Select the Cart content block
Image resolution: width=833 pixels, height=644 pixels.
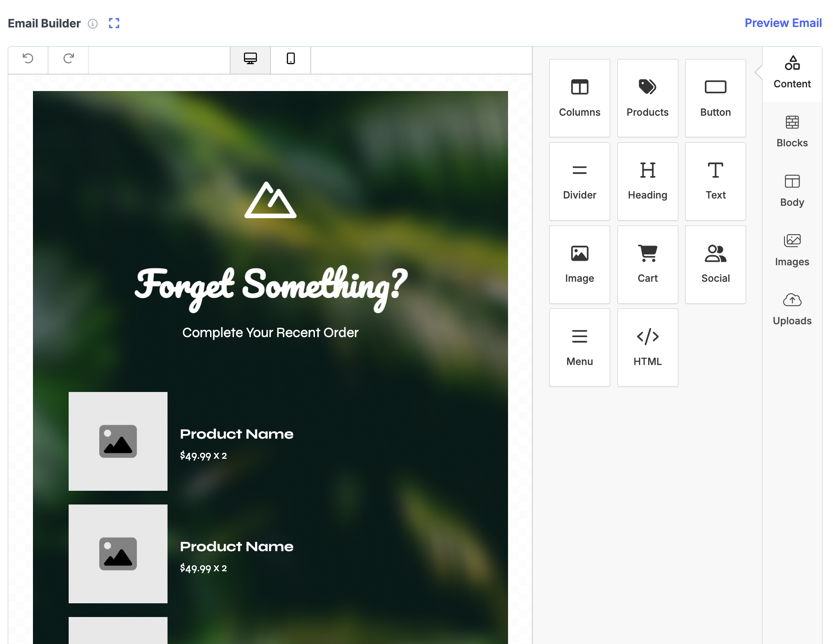(648, 264)
